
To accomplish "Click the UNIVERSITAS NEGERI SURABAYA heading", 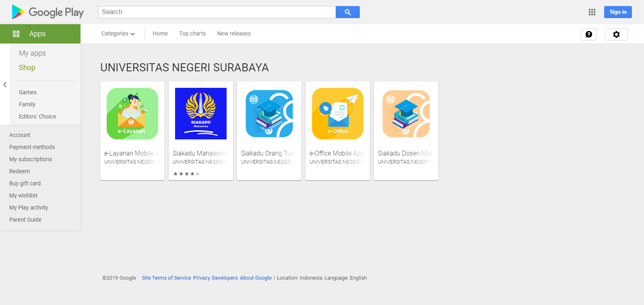I will (184, 67).
